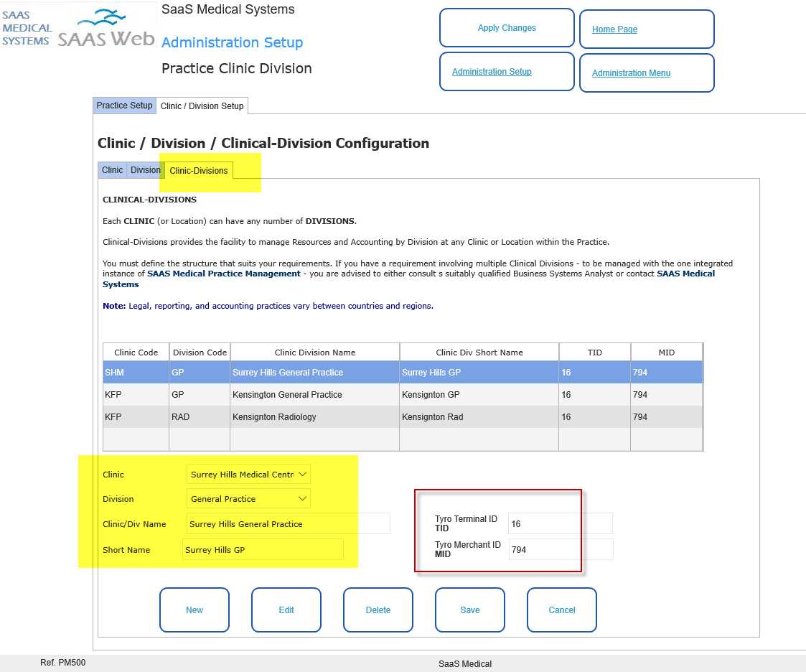Click the Tyro Merchant ID MID field

561,549
